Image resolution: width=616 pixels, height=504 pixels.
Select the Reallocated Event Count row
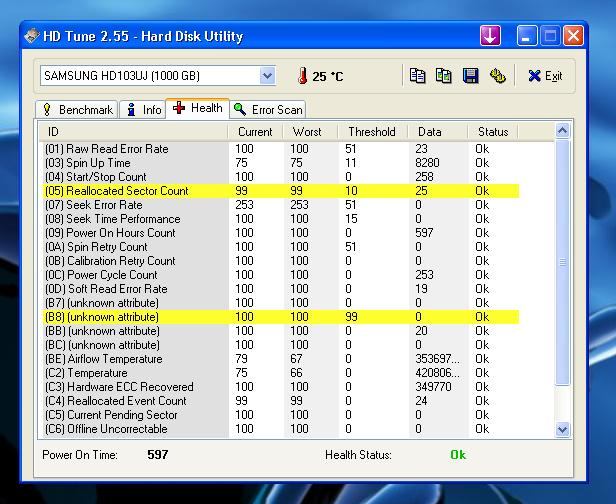point(281,401)
